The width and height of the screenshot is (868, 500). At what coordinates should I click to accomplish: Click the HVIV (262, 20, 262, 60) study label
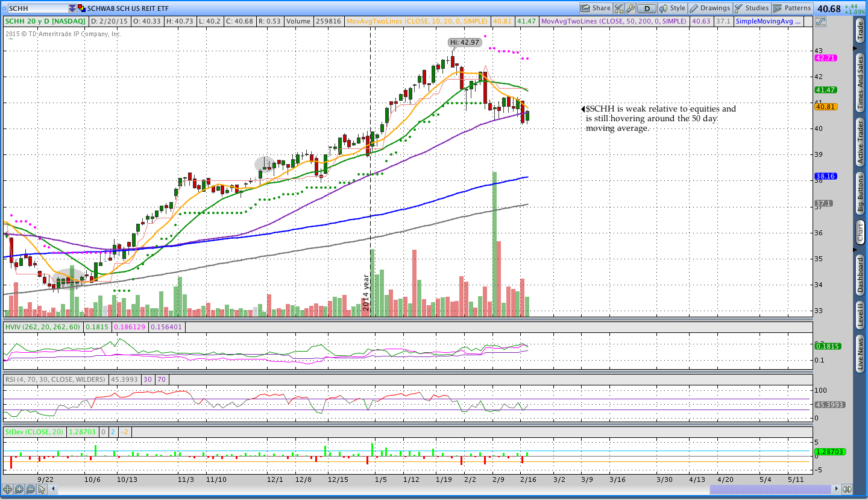(x=43, y=326)
